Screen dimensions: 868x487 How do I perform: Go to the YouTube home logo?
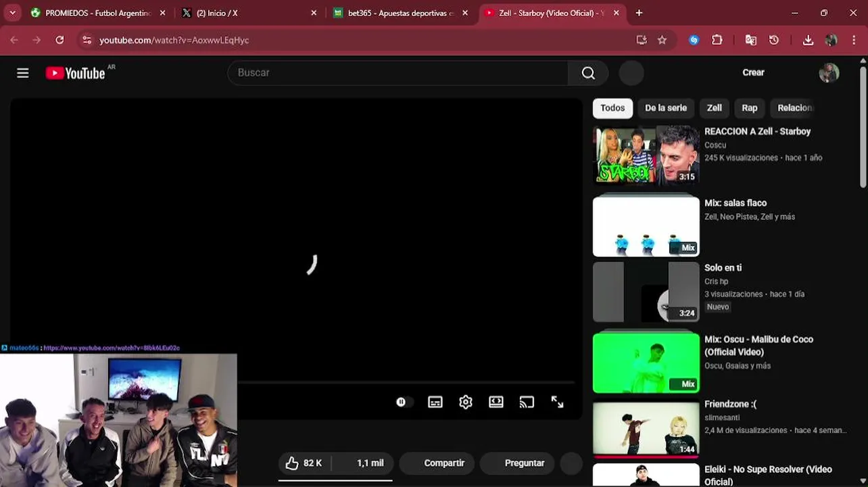point(75,73)
